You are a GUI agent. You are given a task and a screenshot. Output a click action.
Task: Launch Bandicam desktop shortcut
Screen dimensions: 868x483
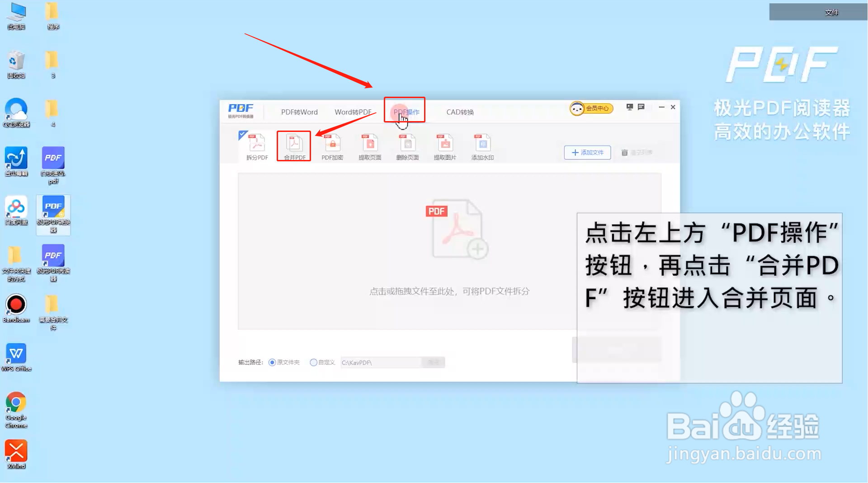tap(16, 309)
